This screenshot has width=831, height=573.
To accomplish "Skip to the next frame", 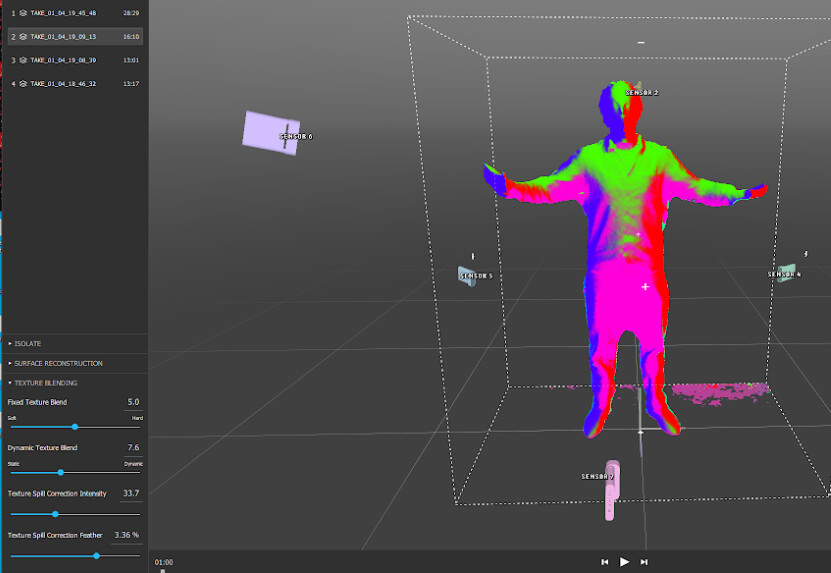I will 644,562.
